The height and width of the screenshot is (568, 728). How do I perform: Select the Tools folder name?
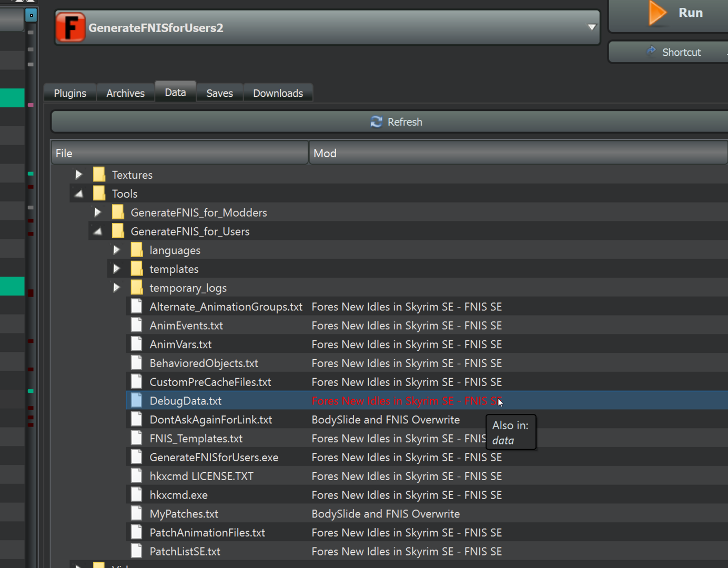pyautogui.click(x=125, y=194)
